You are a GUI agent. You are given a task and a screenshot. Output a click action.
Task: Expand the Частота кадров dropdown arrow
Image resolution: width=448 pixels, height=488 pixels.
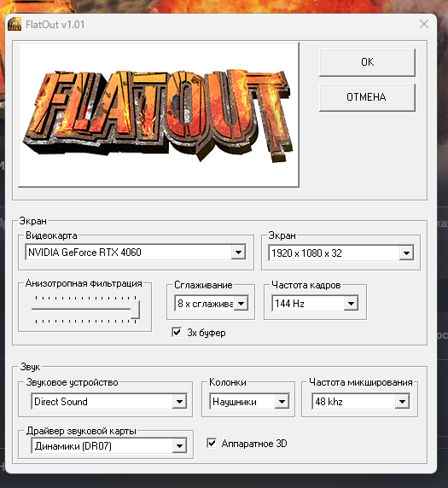coord(352,304)
